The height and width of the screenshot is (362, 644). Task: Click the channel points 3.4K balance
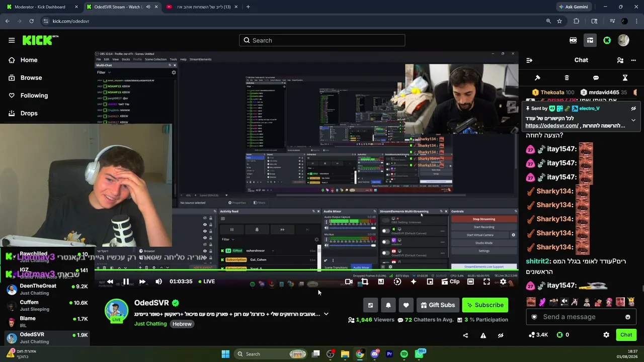[538, 335]
